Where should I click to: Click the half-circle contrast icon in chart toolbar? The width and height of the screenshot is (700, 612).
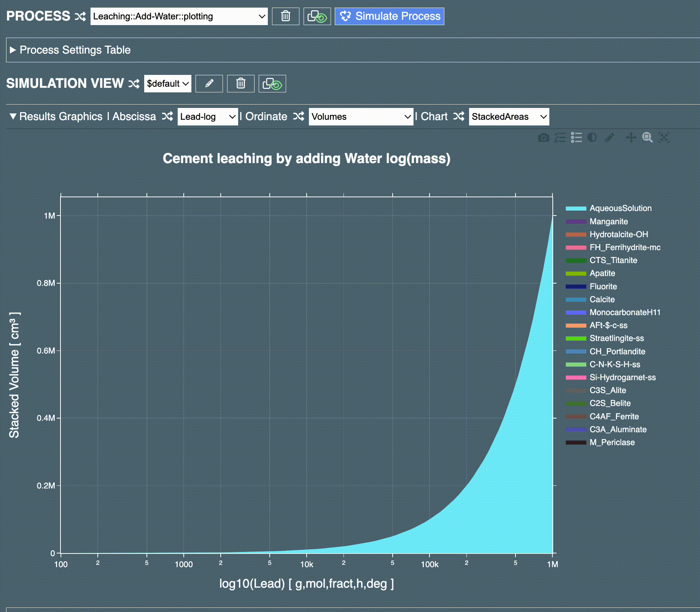point(592,138)
